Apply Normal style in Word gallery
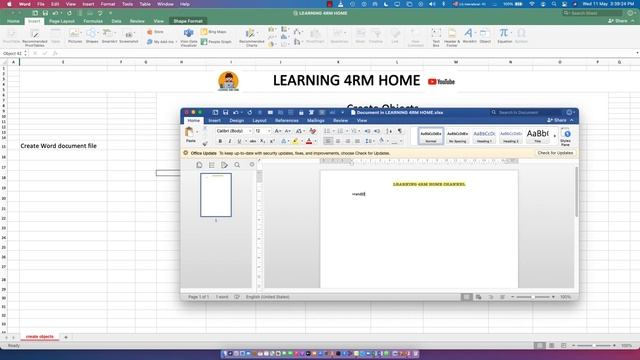640x360 pixels. (431, 136)
